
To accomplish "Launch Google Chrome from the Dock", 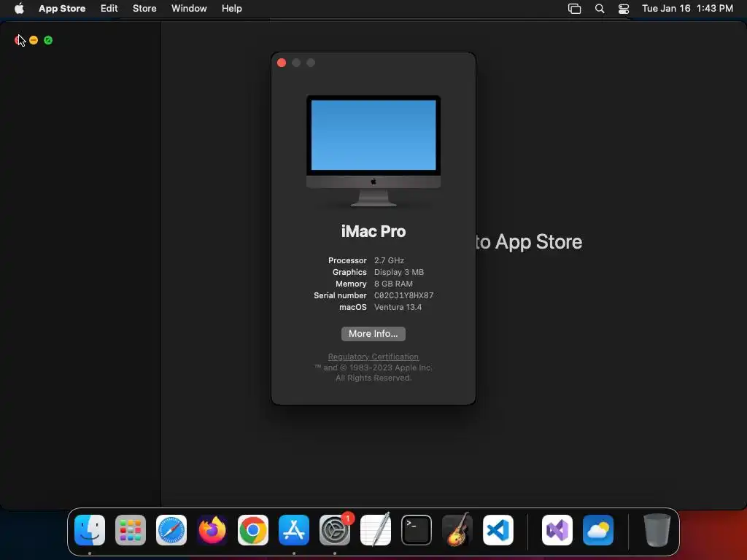I will pyautogui.click(x=253, y=530).
